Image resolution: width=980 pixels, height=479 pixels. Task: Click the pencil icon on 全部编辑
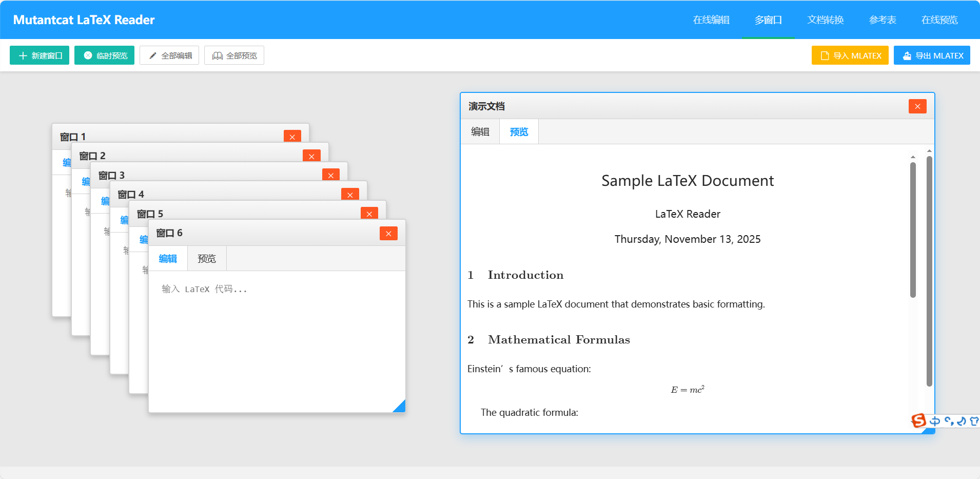[x=152, y=55]
